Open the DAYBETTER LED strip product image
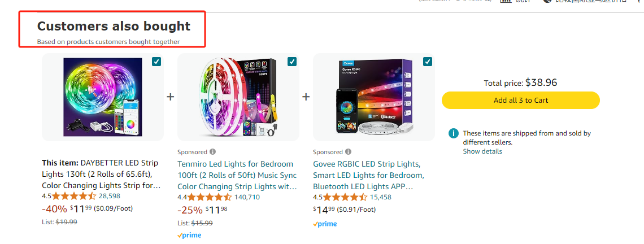The width and height of the screenshot is (644, 244). 103,97
